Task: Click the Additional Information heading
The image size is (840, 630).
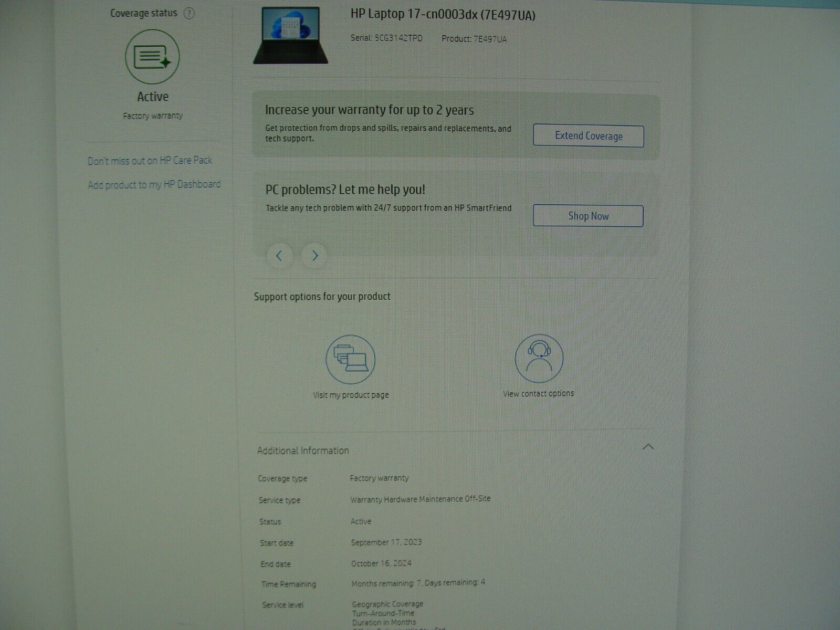Action: click(x=303, y=450)
